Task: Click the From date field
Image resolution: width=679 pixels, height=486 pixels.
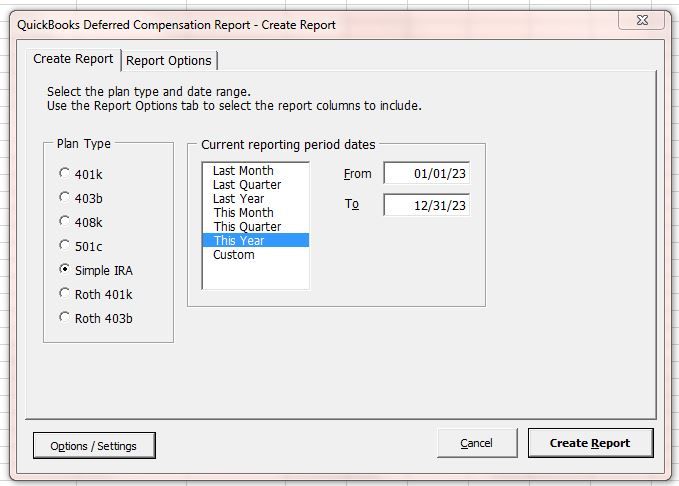Action: [427, 174]
